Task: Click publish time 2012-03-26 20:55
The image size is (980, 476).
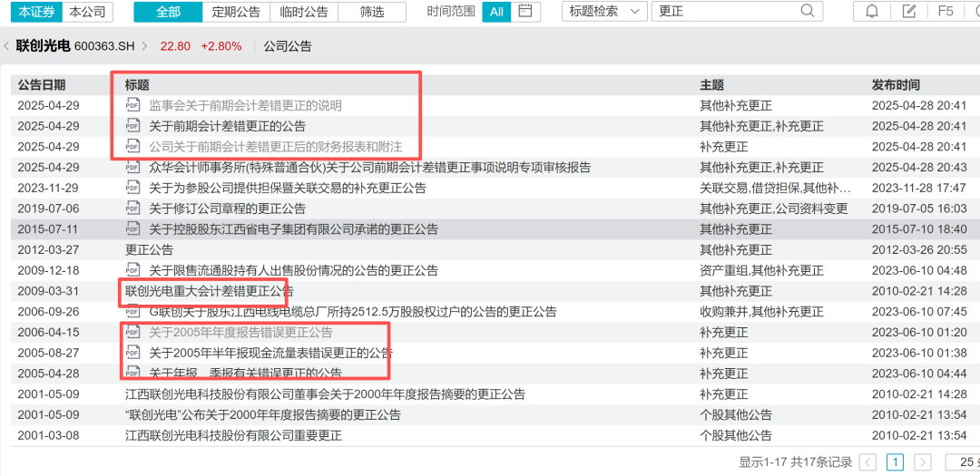Action: [x=919, y=250]
